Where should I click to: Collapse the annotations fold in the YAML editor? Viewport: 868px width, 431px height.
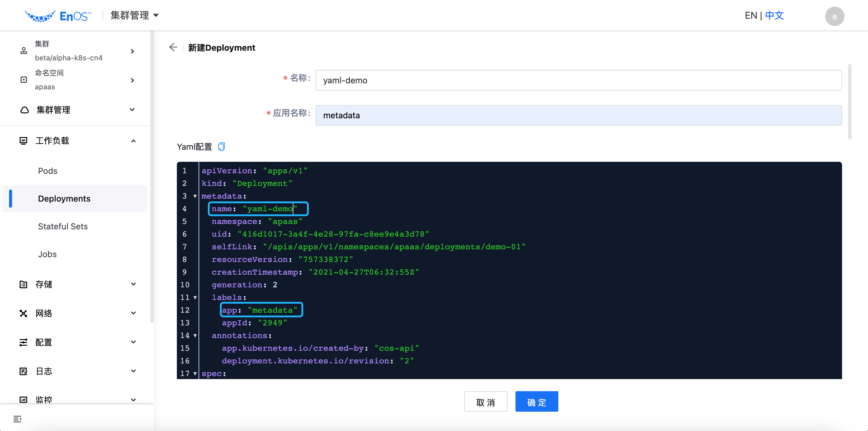(x=195, y=336)
